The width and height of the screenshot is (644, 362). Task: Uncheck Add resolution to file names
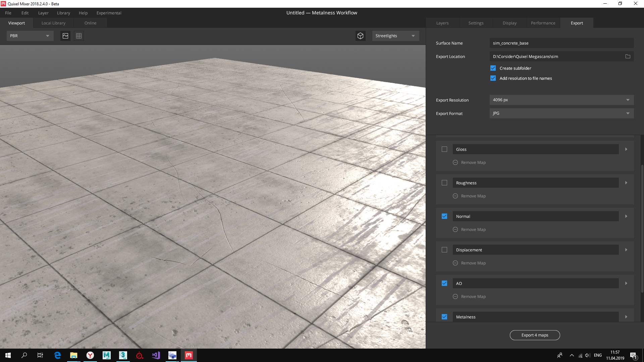493,78
